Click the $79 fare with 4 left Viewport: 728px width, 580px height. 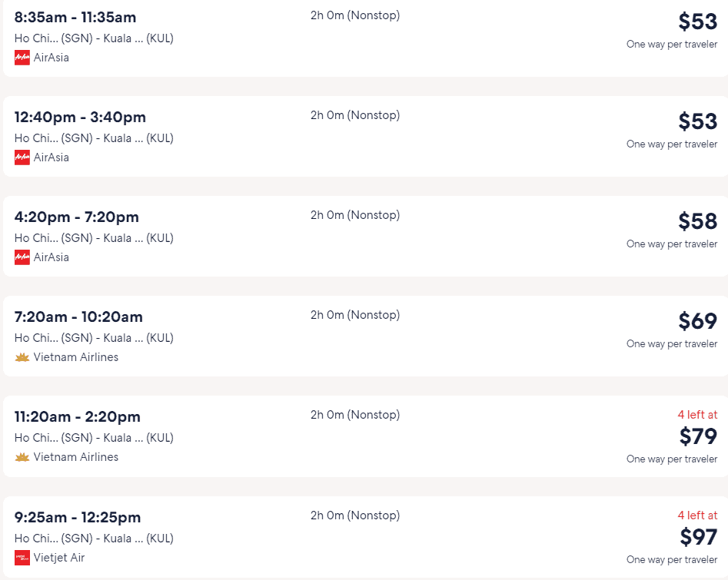pyautogui.click(x=698, y=436)
